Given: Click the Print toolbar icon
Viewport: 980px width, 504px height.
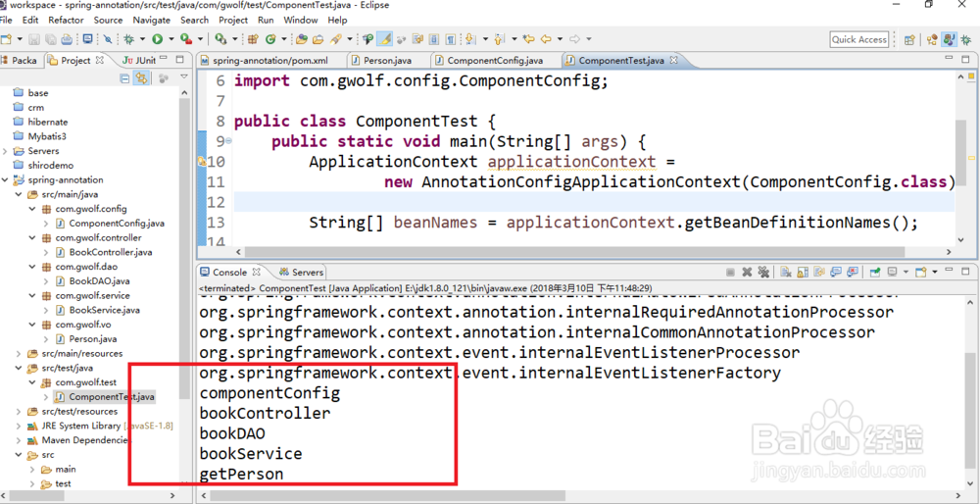Looking at the screenshot, I should pyautogui.click(x=67, y=39).
